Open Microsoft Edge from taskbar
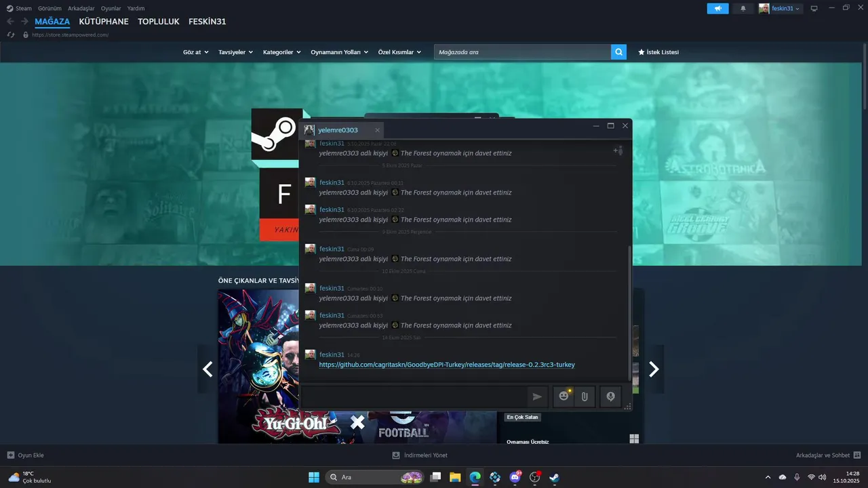The height and width of the screenshot is (488, 868). (475, 477)
